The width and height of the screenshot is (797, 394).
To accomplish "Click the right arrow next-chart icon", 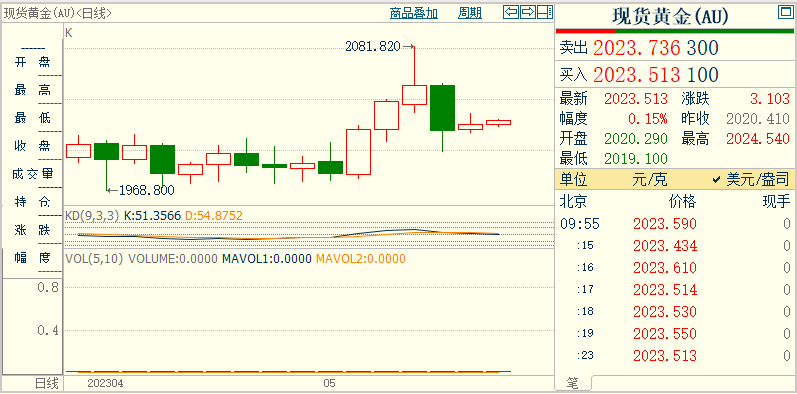I will 528,12.
